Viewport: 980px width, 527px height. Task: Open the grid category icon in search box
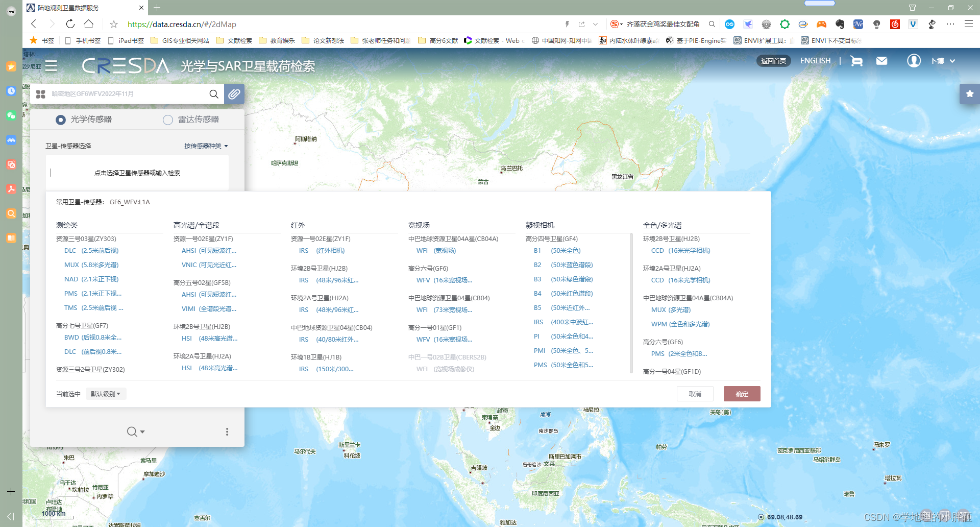pos(41,94)
